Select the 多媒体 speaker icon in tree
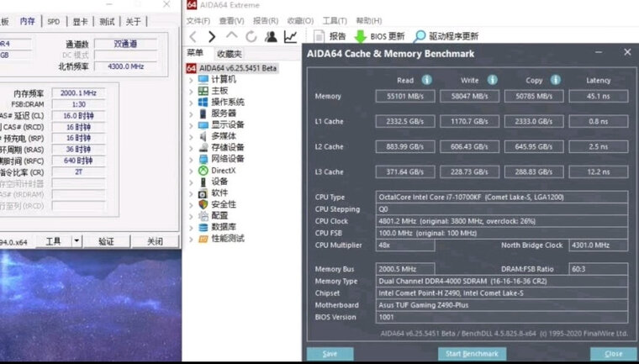The height and width of the screenshot is (364, 639). tap(203, 136)
